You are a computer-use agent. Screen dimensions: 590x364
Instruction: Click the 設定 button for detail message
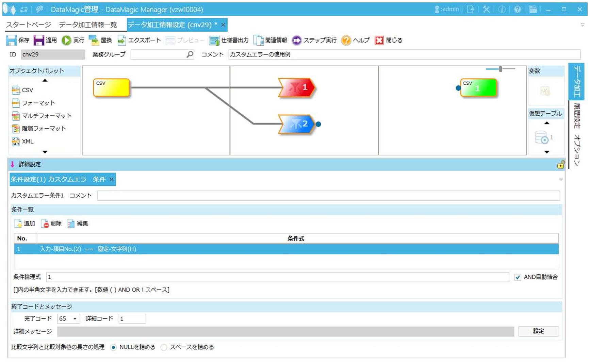(x=538, y=331)
